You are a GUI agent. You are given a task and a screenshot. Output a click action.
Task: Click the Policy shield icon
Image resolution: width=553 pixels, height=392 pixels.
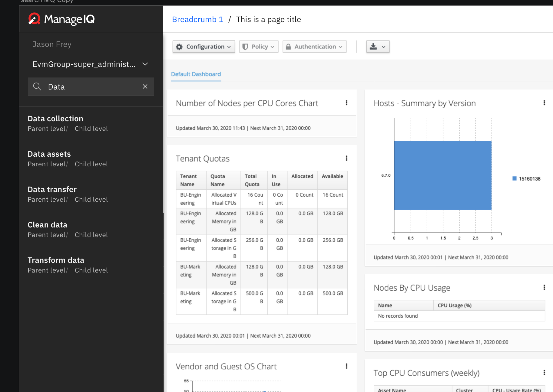[245, 47]
